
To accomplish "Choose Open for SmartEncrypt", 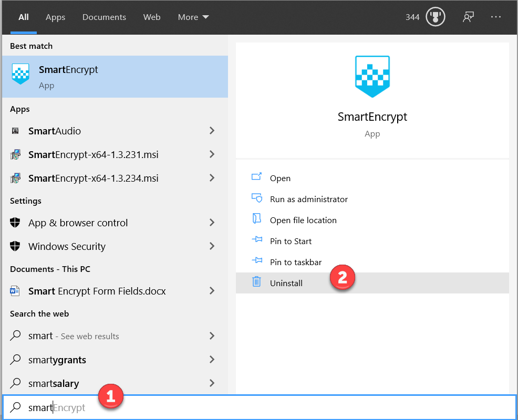I will [372, 178].
